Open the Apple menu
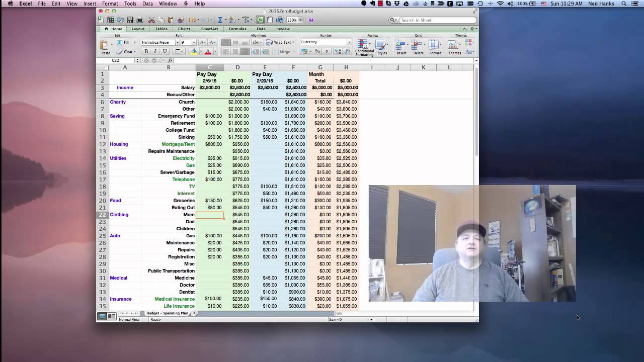Viewport: 644px width, 362px height. 10,4
